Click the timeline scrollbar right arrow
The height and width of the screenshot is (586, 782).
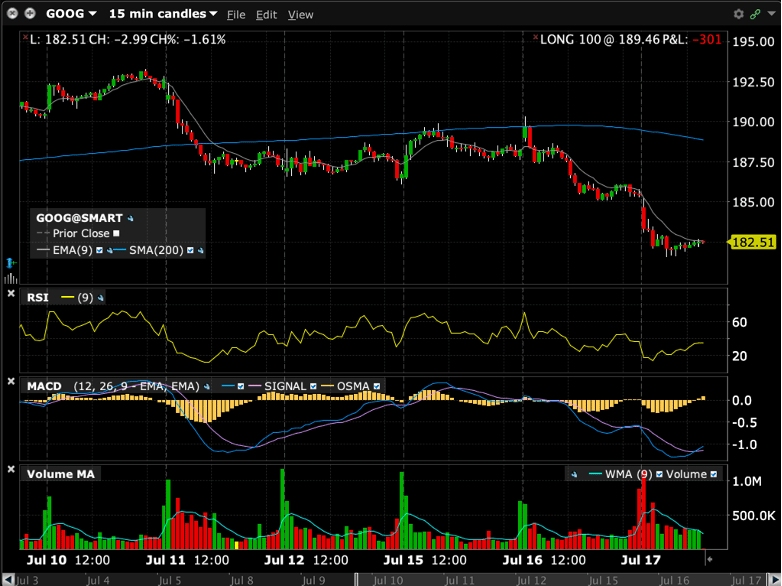[773, 580]
